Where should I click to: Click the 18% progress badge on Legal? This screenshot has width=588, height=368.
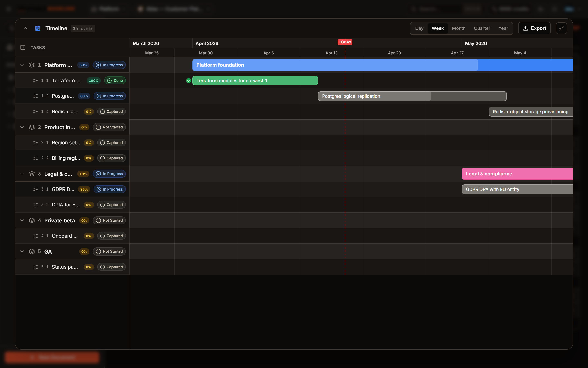(x=83, y=174)
